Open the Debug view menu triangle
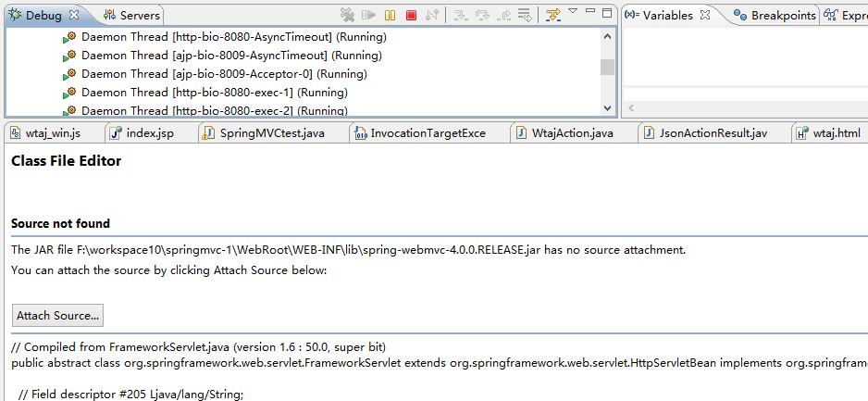 tap(573, 12)
